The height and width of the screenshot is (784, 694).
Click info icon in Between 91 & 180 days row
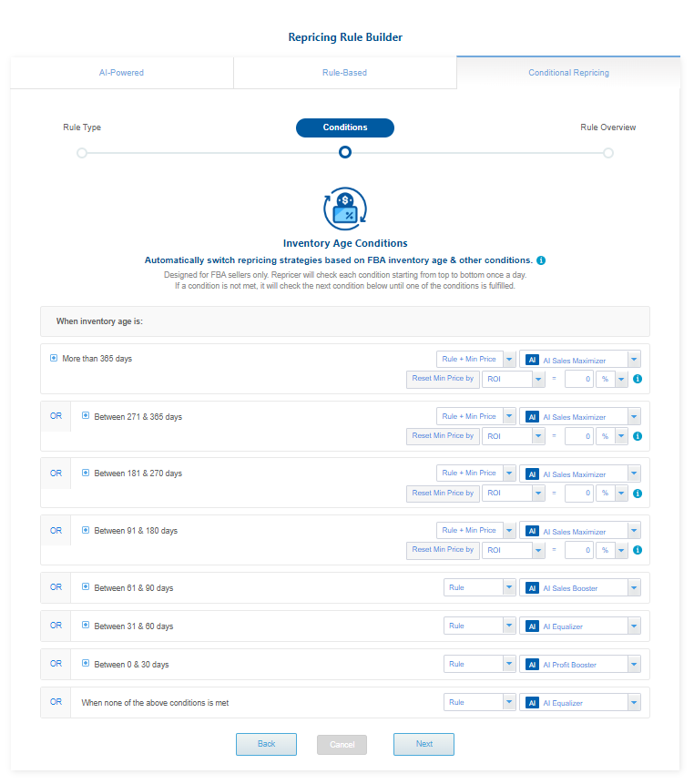pyautogui.click(x=638, y=550)
